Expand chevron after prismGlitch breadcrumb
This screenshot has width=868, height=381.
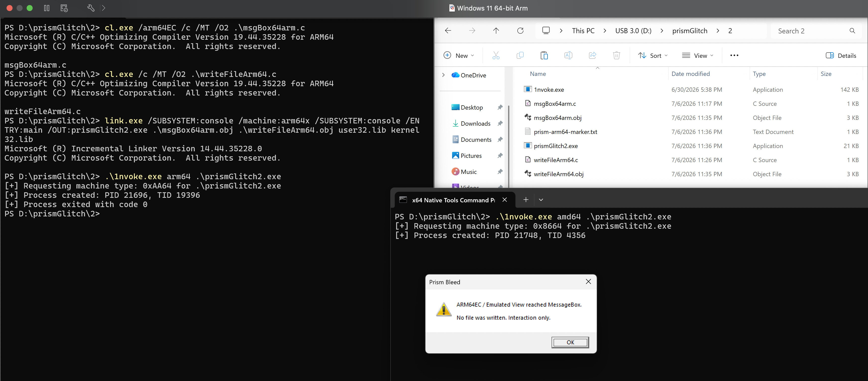coord(718,31)
